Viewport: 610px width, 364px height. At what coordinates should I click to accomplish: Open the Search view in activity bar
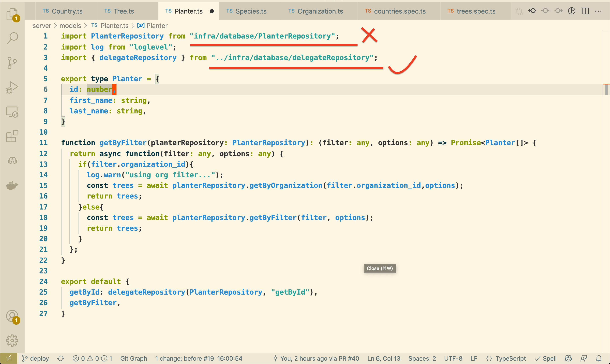click(x=12, y=38)
